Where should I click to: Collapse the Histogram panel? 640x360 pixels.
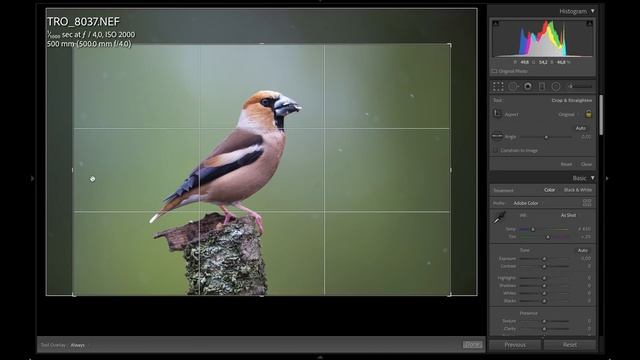click(x=593, y=11)
